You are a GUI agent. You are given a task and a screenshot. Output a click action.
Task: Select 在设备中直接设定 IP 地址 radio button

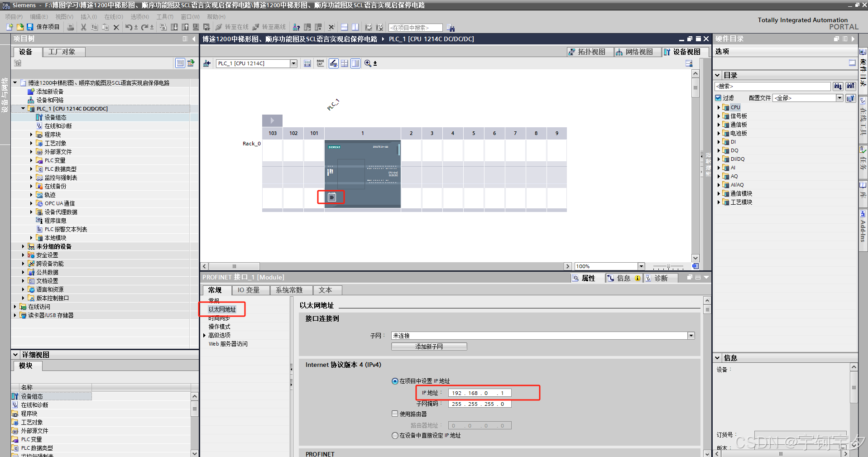395,435
